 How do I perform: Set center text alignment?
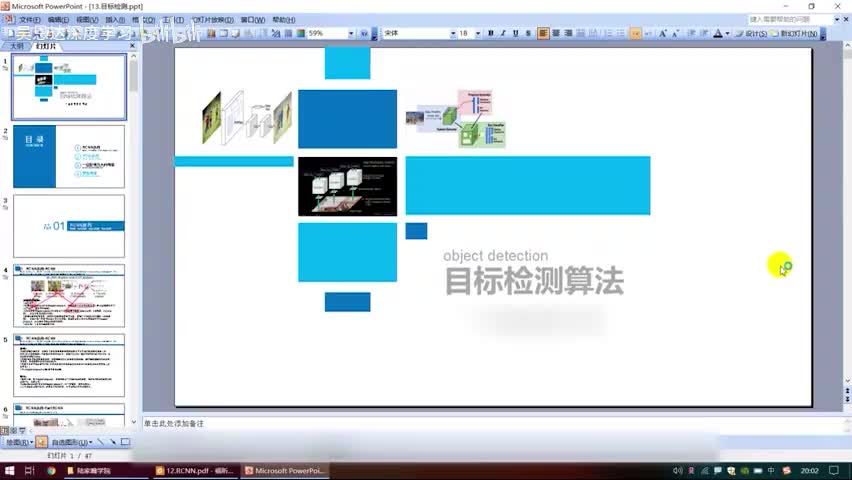pyautogui.click(x=556, y=33)
